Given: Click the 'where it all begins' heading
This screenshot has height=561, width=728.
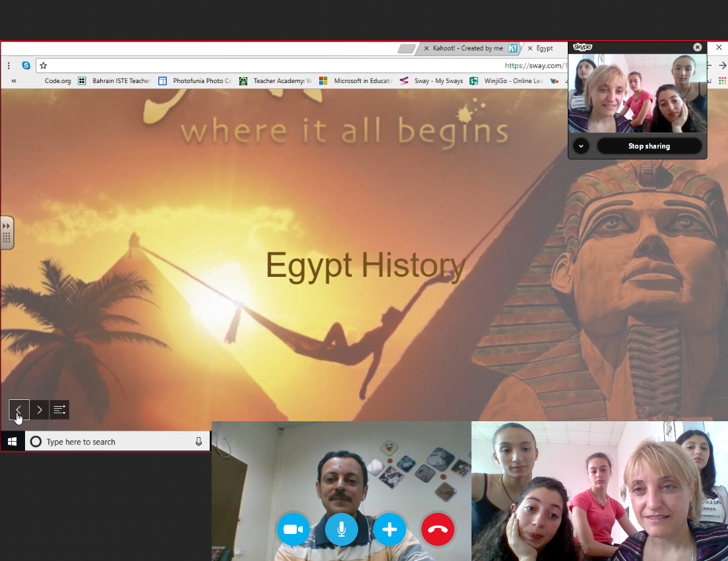Looking at the screenshot, I should pos(344,131).
